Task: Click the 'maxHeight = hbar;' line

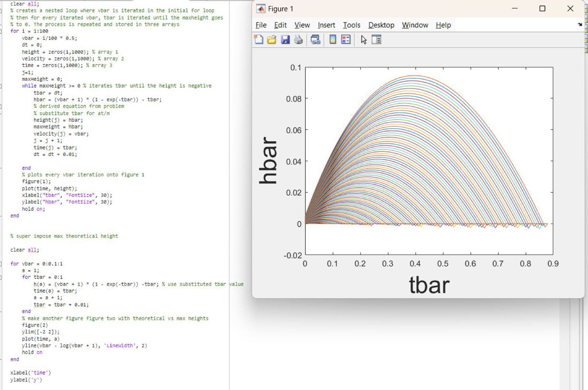Action: (x=58, y=127)
